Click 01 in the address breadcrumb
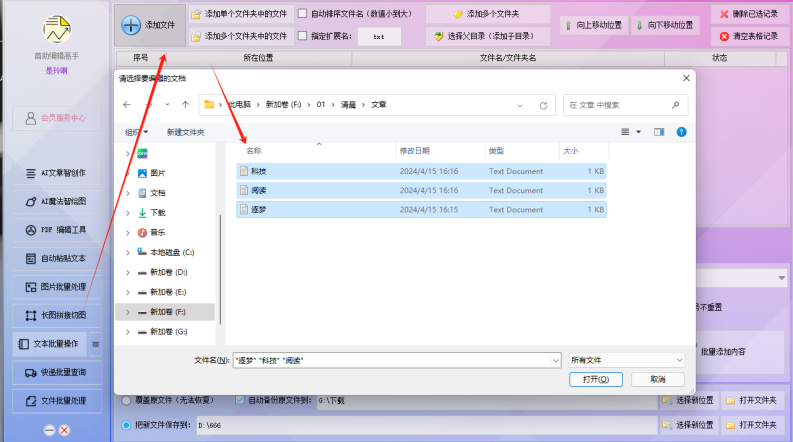The height and width of the screenshot is (442, 793). tap(321, 105)
